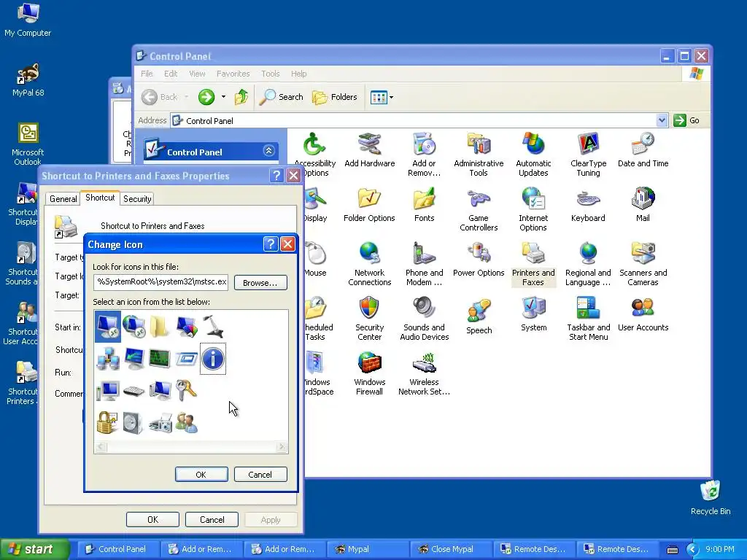Pick the monitor with color palette icon
This screenshot has height=560, width=747.
point(186,326)
